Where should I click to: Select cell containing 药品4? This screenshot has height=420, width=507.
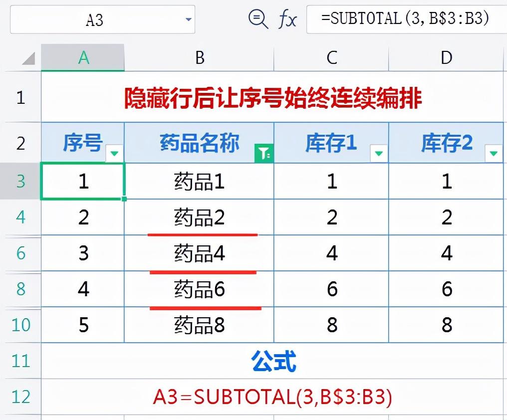pos(199,253)
